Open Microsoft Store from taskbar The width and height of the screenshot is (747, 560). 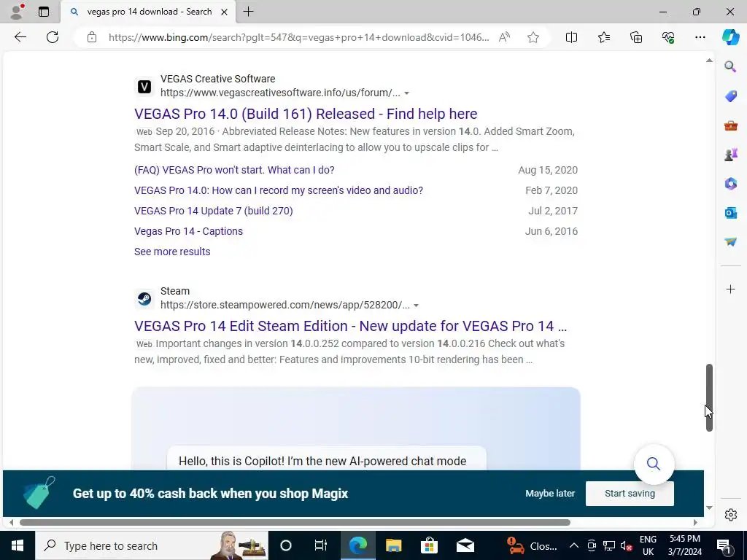pyautogui.click(x=429, y=545)
